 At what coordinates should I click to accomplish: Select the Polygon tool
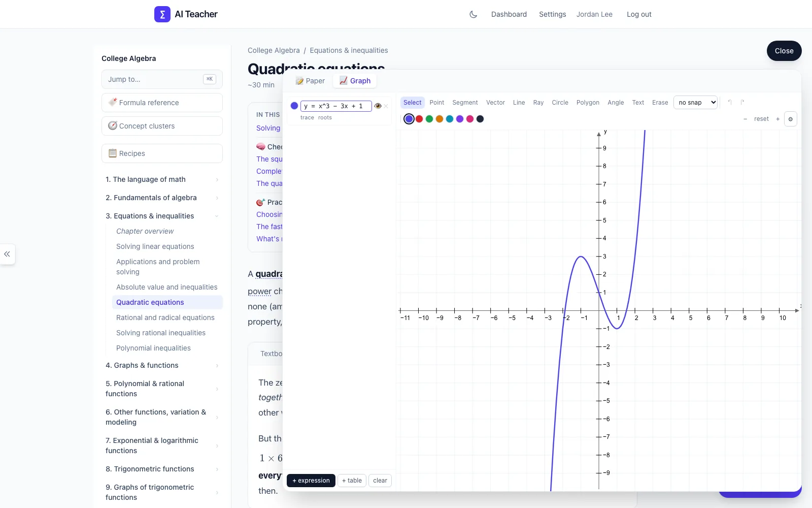[588, 102]
